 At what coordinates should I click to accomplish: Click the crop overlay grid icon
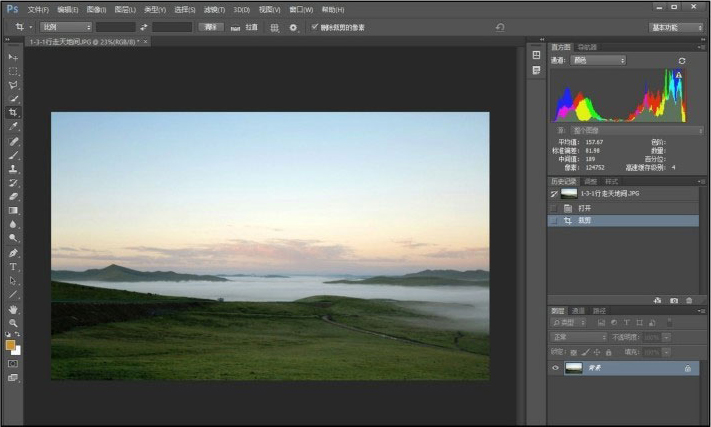coord(275,27)
